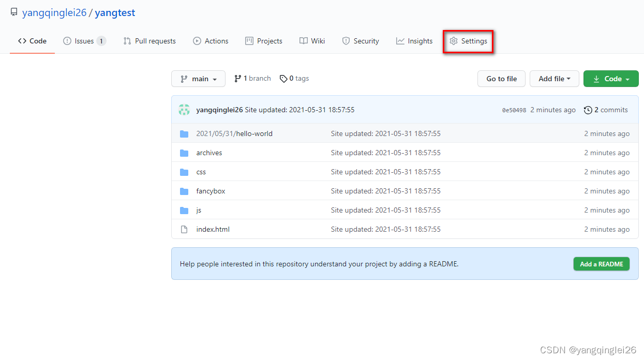The height and width of the screenshot is (360, 644).
Task: Click the Issues count badge showing 1
Action: coord(101,41)
